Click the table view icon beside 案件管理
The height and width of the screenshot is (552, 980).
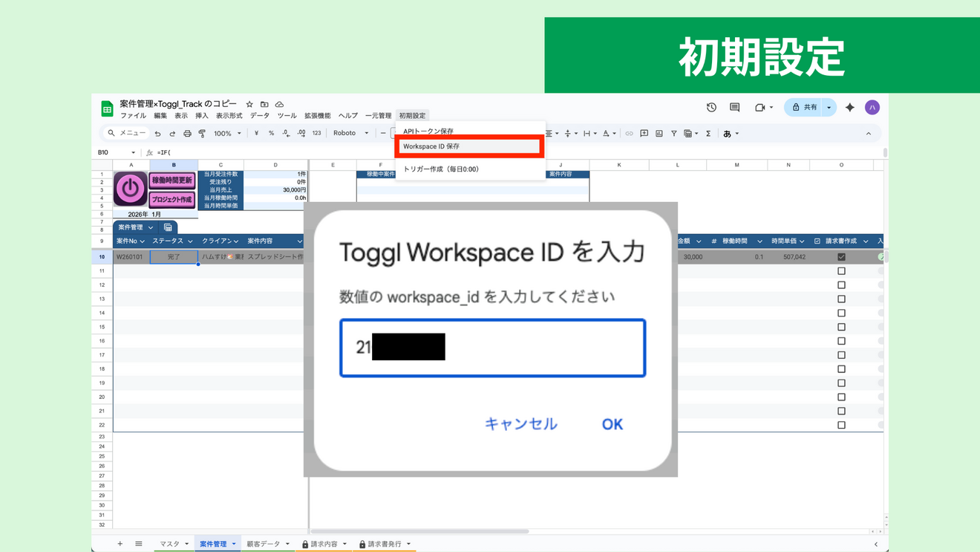tap(168, 227)
